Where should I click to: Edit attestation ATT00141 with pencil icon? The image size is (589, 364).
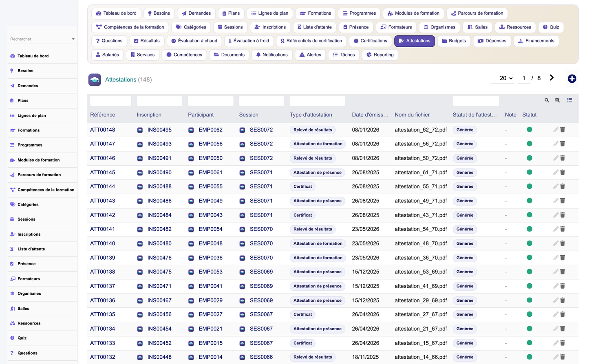tap(556, 229)
